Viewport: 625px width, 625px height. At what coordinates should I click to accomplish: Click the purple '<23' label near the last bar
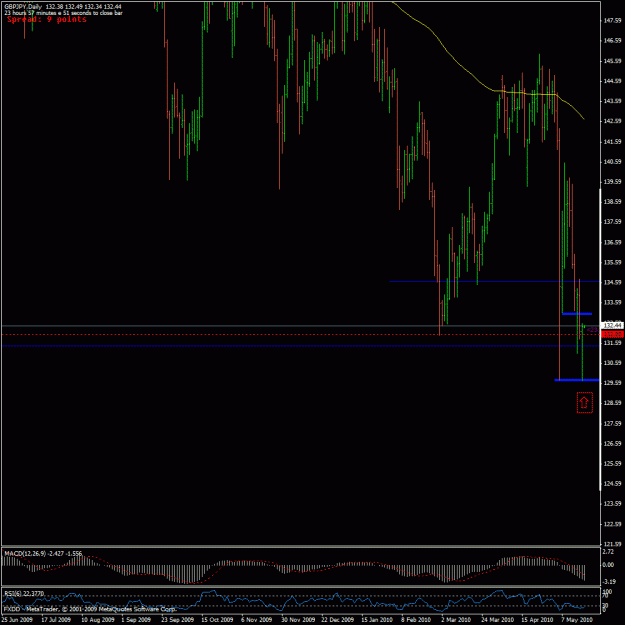pyautogui.click(x=592, y=330)
